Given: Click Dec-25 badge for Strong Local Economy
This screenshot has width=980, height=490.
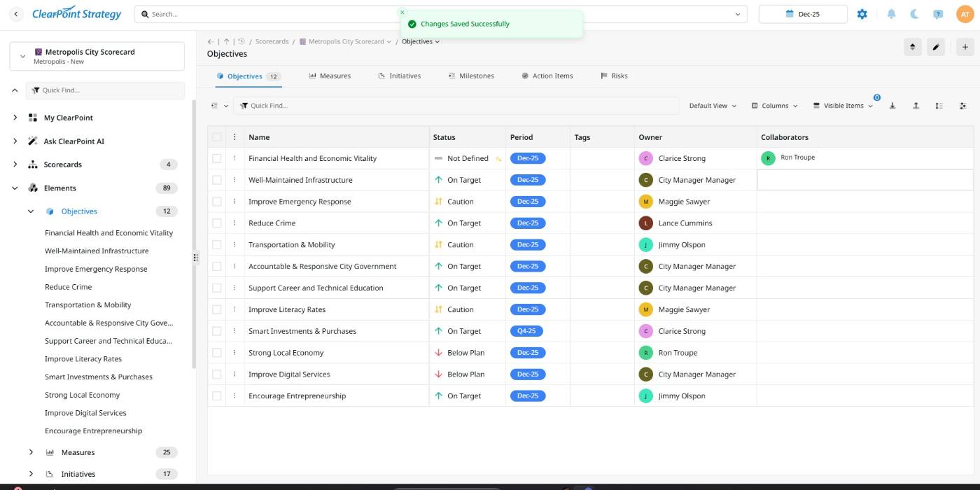Looking at the screenshot, I should [x=528, y=353].
